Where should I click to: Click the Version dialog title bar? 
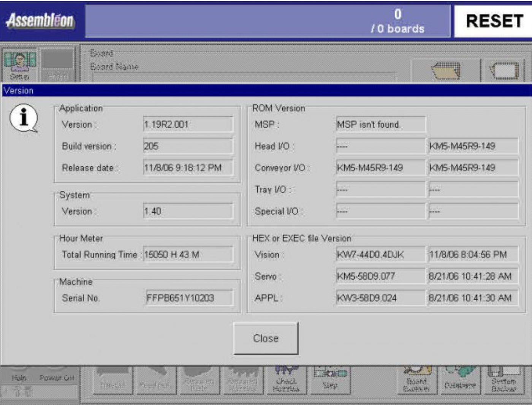[x=266, y=90]
